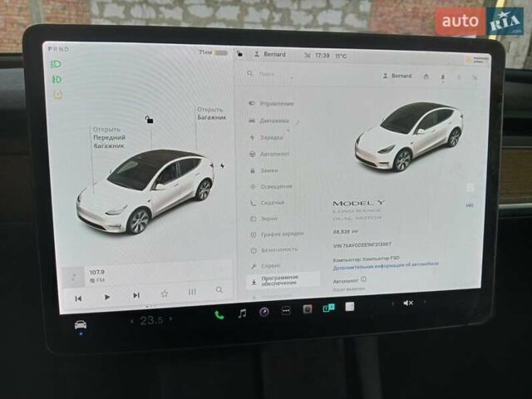Toggle the headlights indicator icon

click(x=56, y=64)
